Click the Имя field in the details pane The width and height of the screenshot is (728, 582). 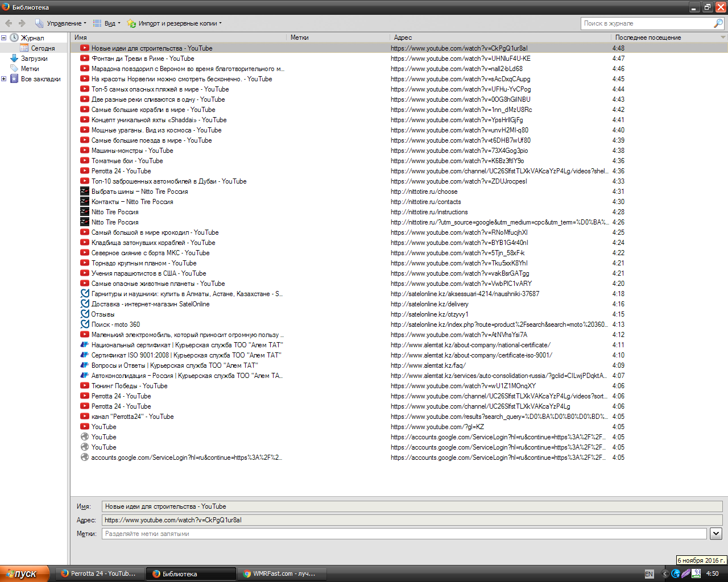412,506
